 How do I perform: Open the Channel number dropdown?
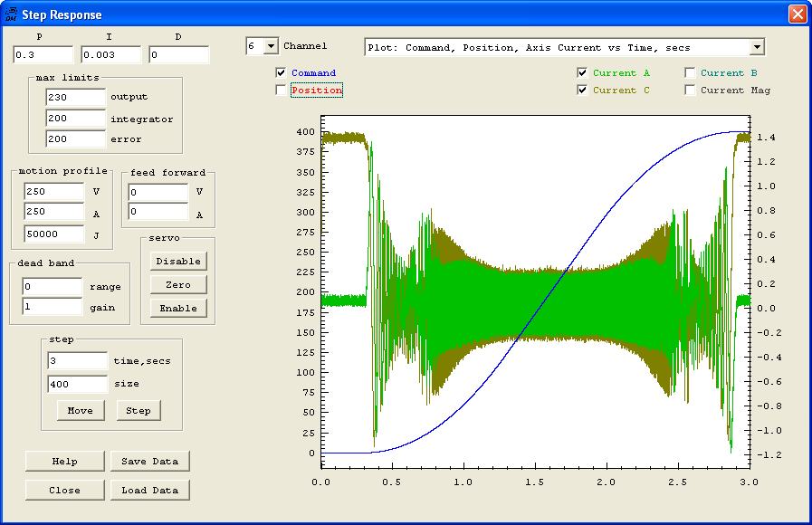pyautogui.click(x=270, y=46)
